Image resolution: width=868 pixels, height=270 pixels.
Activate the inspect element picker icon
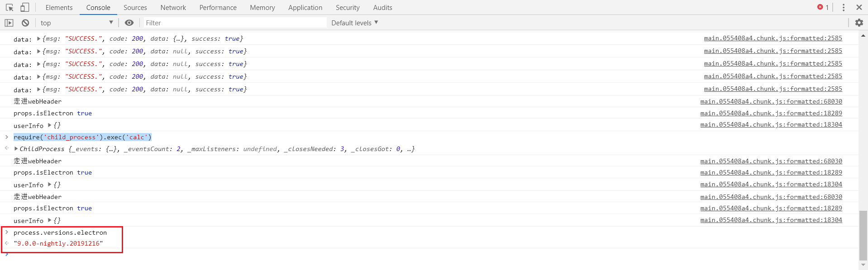[10, 7]
